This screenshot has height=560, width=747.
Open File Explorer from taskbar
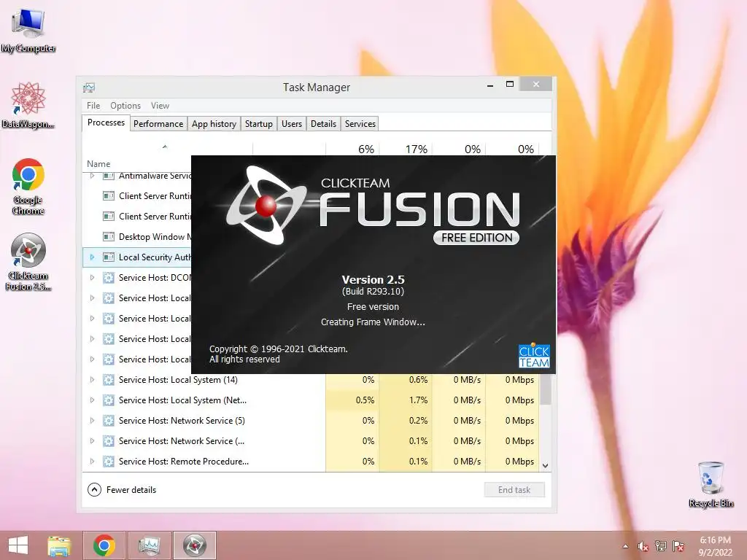[59, 545]
